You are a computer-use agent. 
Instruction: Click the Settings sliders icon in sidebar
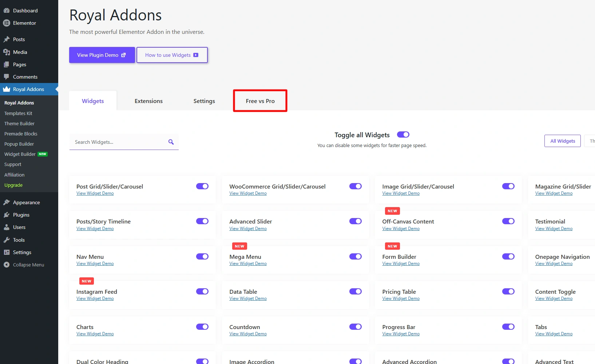(x=7, y=252)
